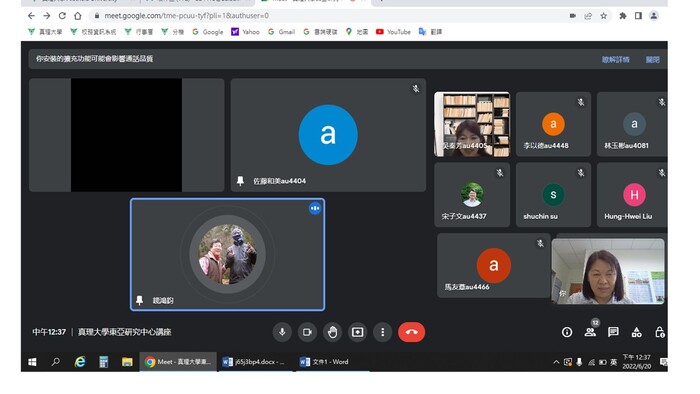This screenshot has width=700, height=394.
Task: Click the present now screen share button
Action: tap(357, 332)
